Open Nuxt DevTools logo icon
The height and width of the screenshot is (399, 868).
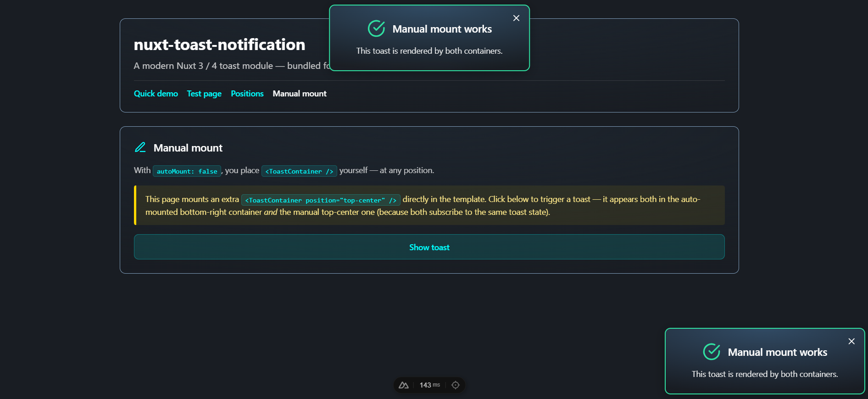pyautogui.click(x=404, y=385)
